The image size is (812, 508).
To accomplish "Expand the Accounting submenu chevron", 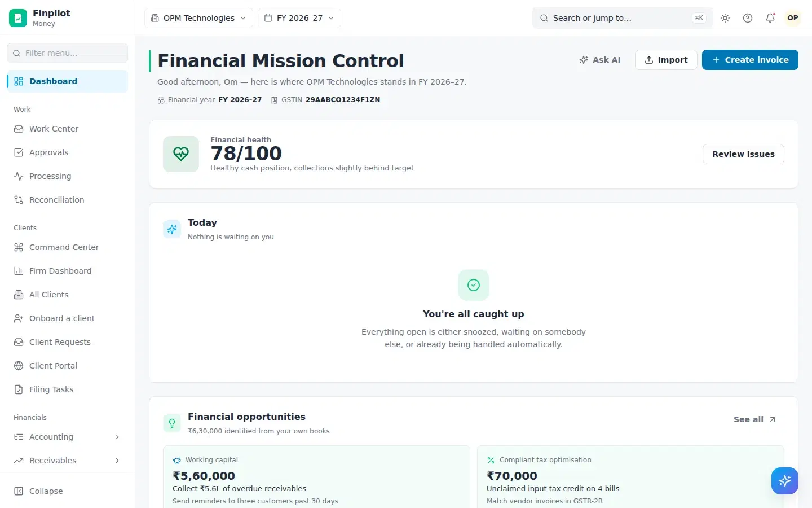I will [x=117, y=437].
